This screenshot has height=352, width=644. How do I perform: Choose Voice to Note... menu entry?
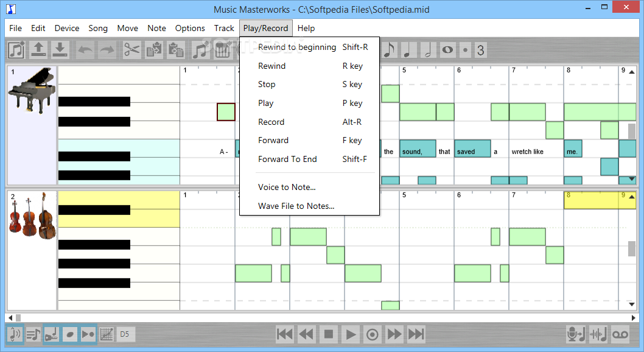[x=309, y=188]
